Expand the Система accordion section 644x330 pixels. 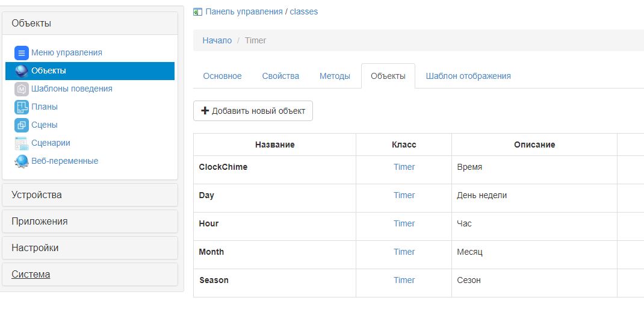[x=31, y=275]
